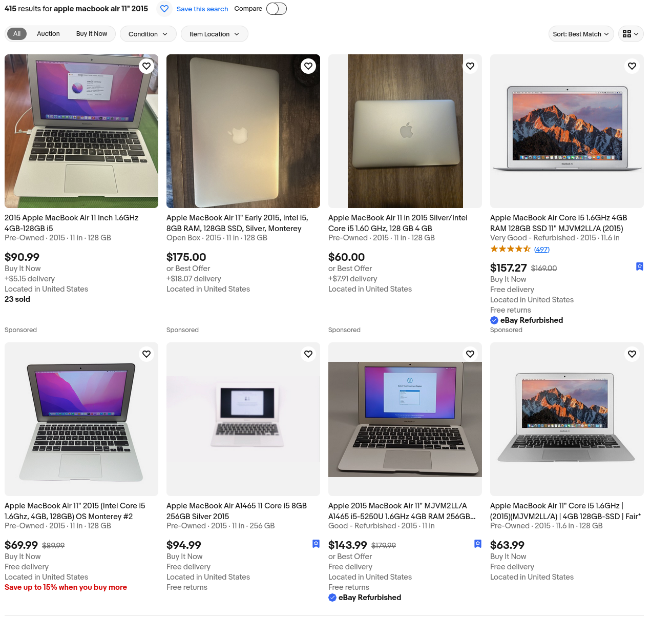
Task: Click the blue badge icon next to $157.27
Action: pyautogui.click(x=640, y=266)
